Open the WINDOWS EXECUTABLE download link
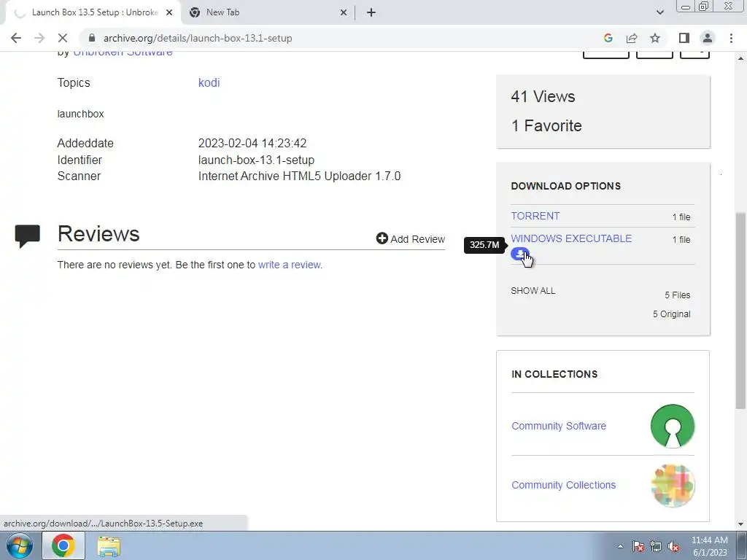The height and width of the screenshot is (560, 747). point(571,238)
